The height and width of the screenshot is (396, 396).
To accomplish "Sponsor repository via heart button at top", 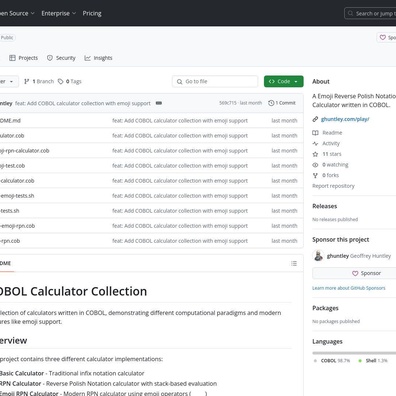I will (x=386, y=37).
